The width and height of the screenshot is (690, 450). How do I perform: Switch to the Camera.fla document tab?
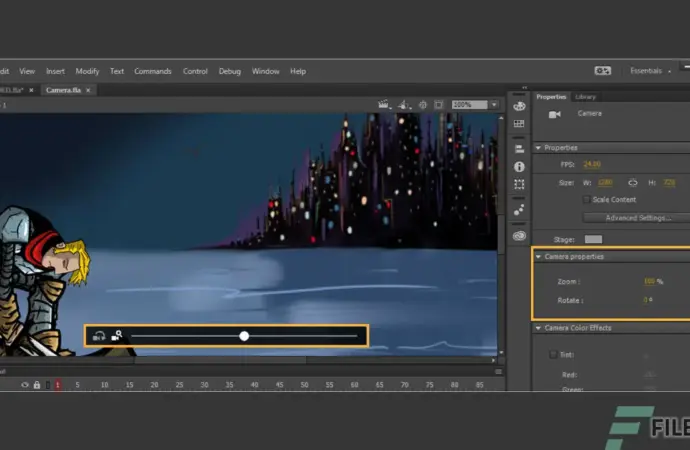[63, 90]
